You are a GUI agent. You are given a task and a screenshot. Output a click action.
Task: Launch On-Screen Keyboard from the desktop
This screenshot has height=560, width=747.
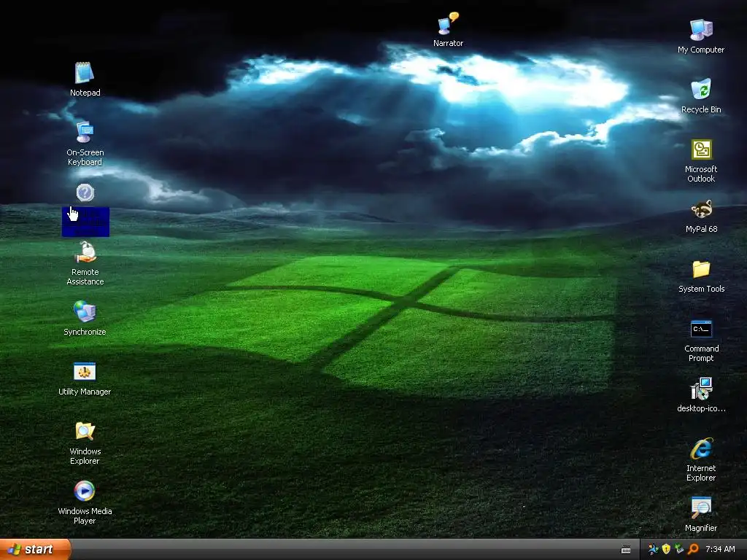point(85,144)
